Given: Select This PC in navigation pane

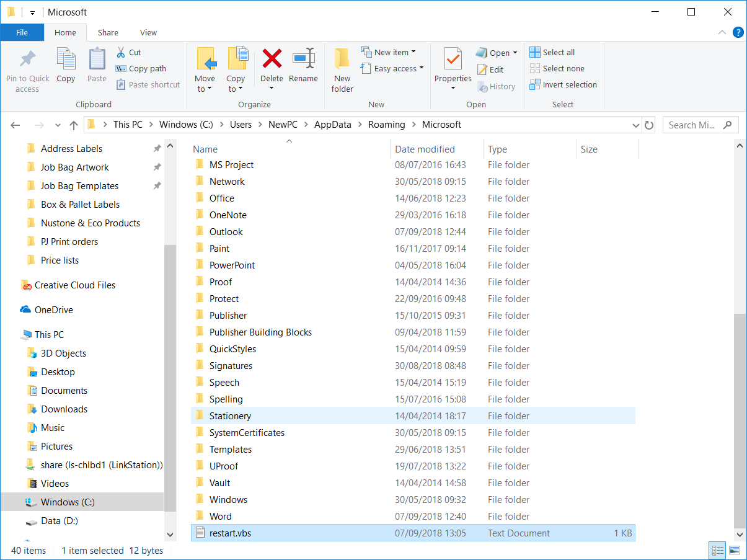Looking at the screenshot, I should 42,335.
